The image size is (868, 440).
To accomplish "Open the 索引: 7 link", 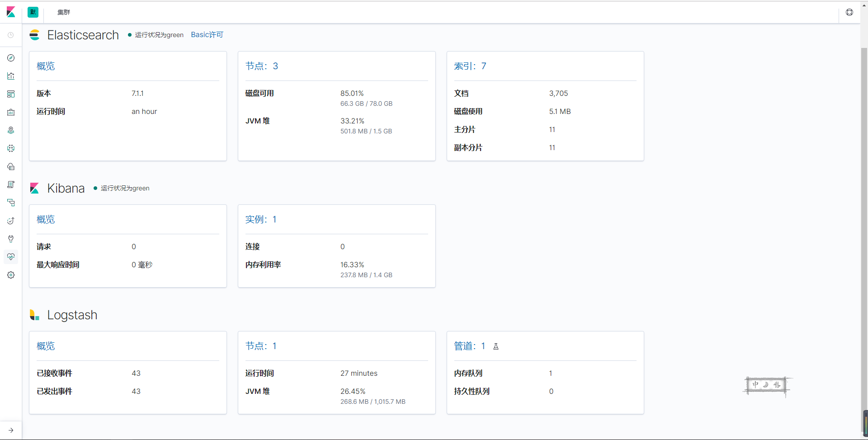I will (470, 66).
